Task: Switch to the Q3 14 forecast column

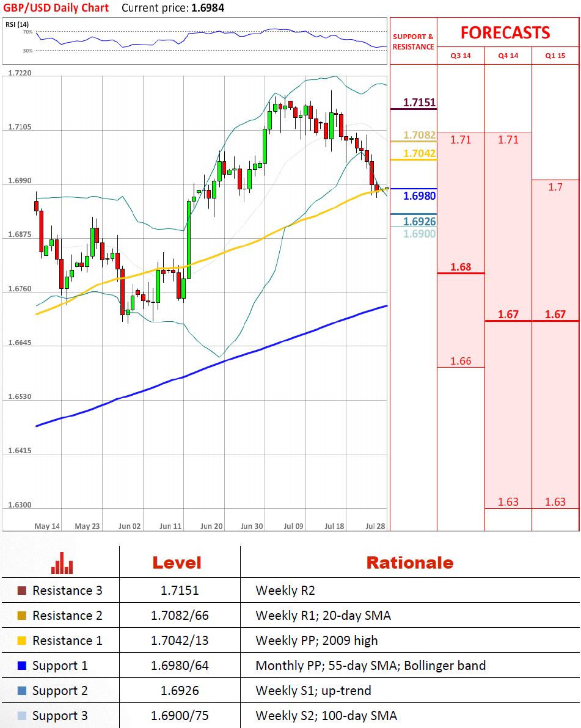Action: pos(460,56)
